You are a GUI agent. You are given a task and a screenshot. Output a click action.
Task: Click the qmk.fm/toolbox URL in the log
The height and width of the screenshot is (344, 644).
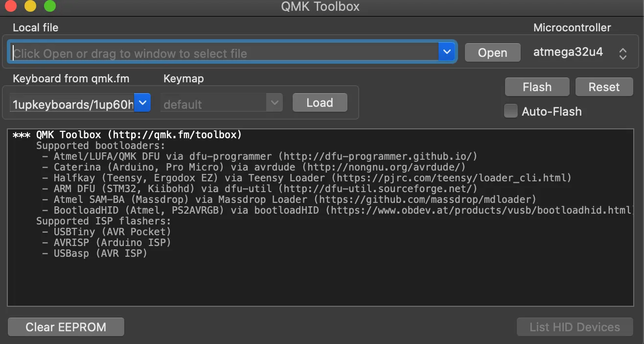pyautogui.click(x=174, y=135)
